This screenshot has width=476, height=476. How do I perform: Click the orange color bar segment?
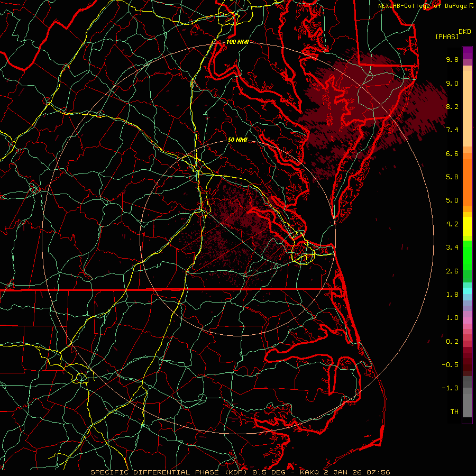pos(467,182)
